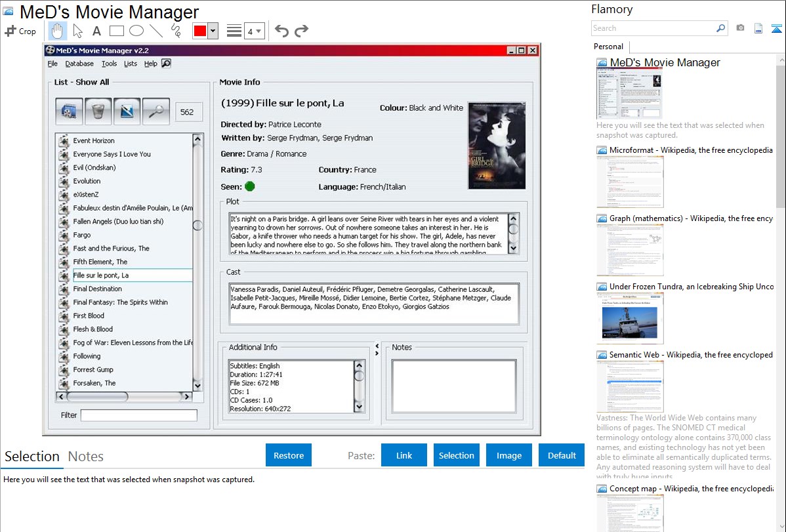This screenshot has width=786, height=532.
Task: Click the search icon beside Help menu
Action: (167, 64)
